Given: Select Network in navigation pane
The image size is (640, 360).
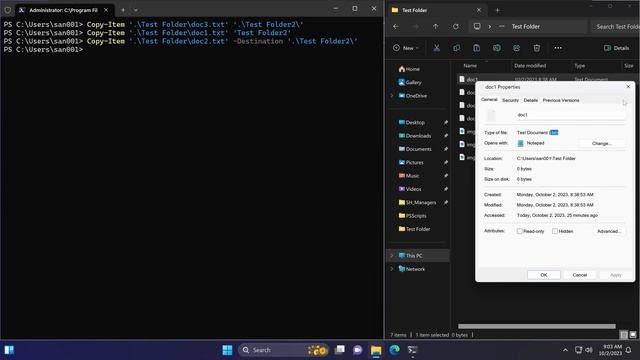Looking at the screenshot, I should (x=412, y=269).
